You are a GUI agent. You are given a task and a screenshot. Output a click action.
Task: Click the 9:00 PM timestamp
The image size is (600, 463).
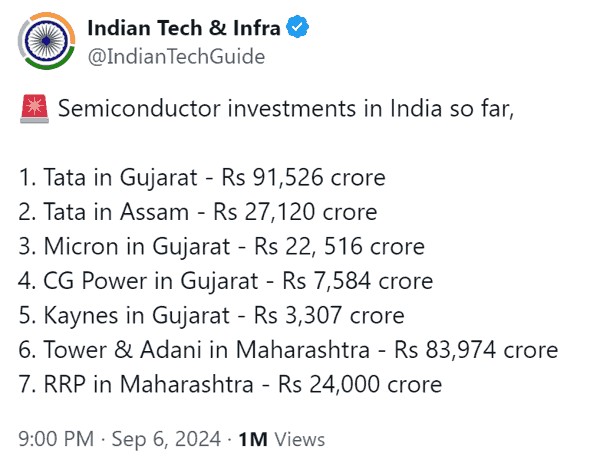pyautogui.click(x=57, y=438)
